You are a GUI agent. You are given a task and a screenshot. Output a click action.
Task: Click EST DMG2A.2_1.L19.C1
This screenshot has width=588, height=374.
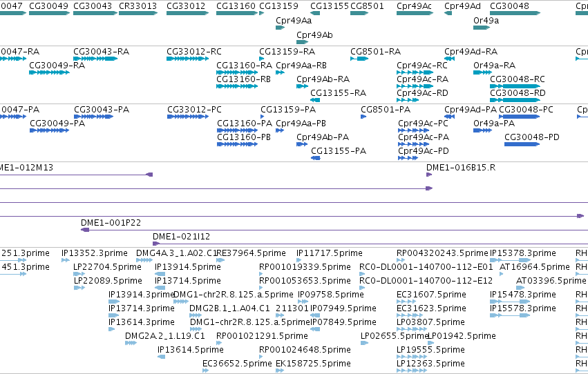click(x=131, y=343)
